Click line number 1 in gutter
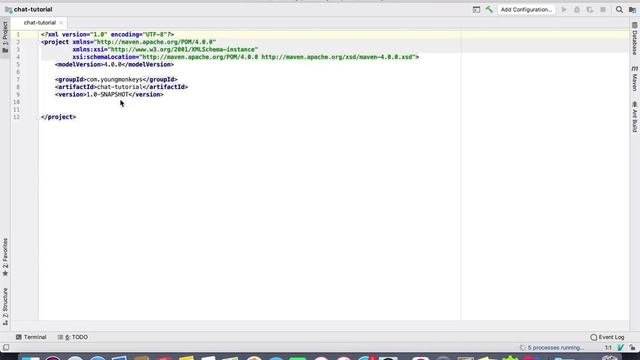Image resolution: width=640 pixels, height=360 pixels. click(x=18, y=35)
